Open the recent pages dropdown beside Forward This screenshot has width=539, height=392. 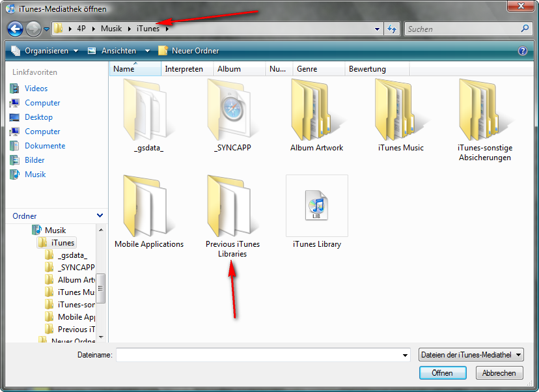pyautogui.click(x=46, y=29)
